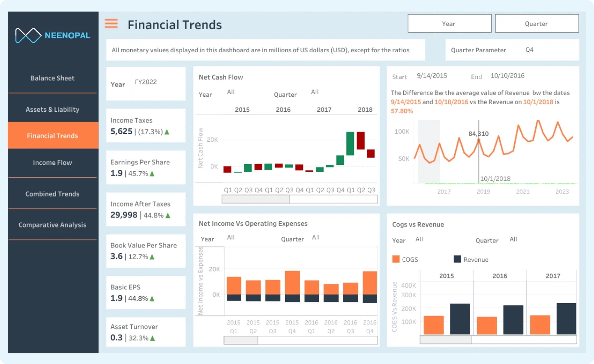Image resolution: width=594 pixels, height=364 pixels.
Task: Click the green arrow beside Book Value Per Share
Action: [152, 257]
